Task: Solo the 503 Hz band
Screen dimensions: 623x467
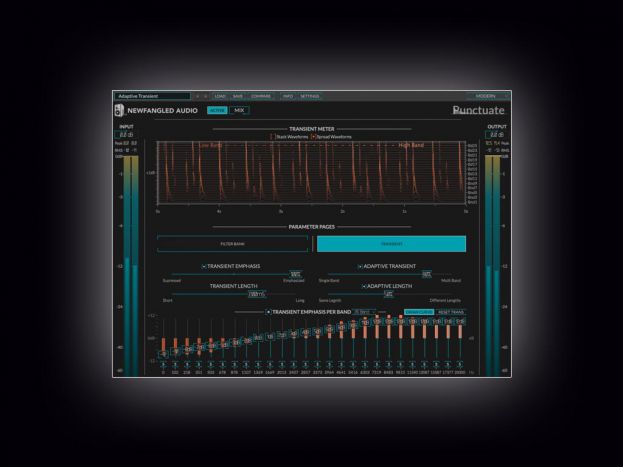Action: tap(211, 364)
